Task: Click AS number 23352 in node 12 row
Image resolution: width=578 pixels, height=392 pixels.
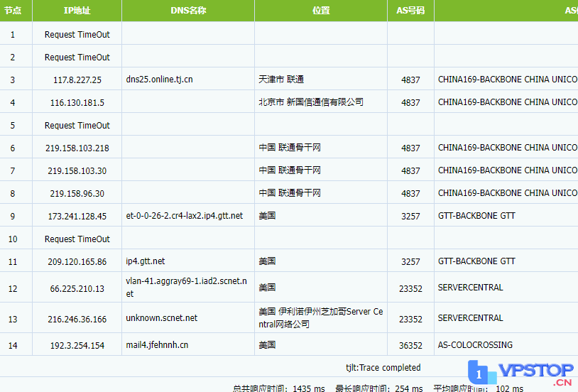Action: pyautogui.click(x=410, y=289)
